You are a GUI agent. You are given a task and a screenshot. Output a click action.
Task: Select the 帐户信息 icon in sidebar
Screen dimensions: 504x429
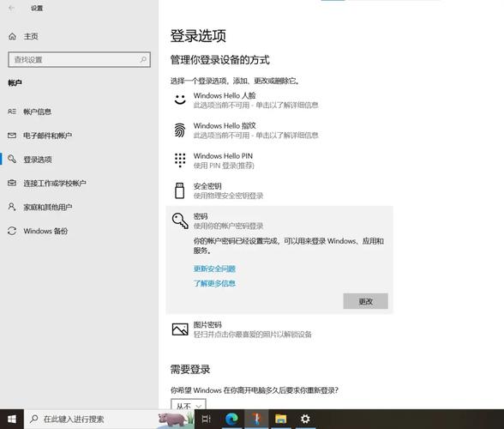pyautogui.click(x=12, y=112)
